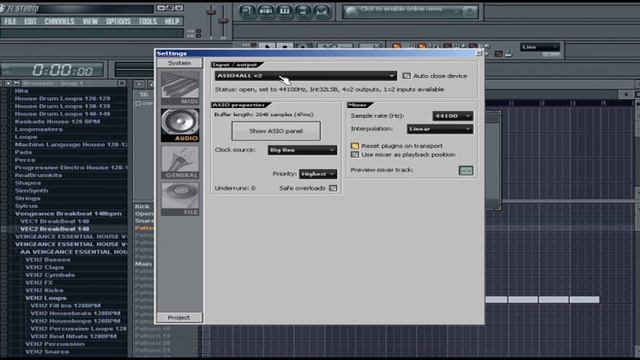Screen dimensions: 640x360
Task: Click the second round shortcut icon in top toolbar
Action: pyautogui.click(x=266, y=11)
